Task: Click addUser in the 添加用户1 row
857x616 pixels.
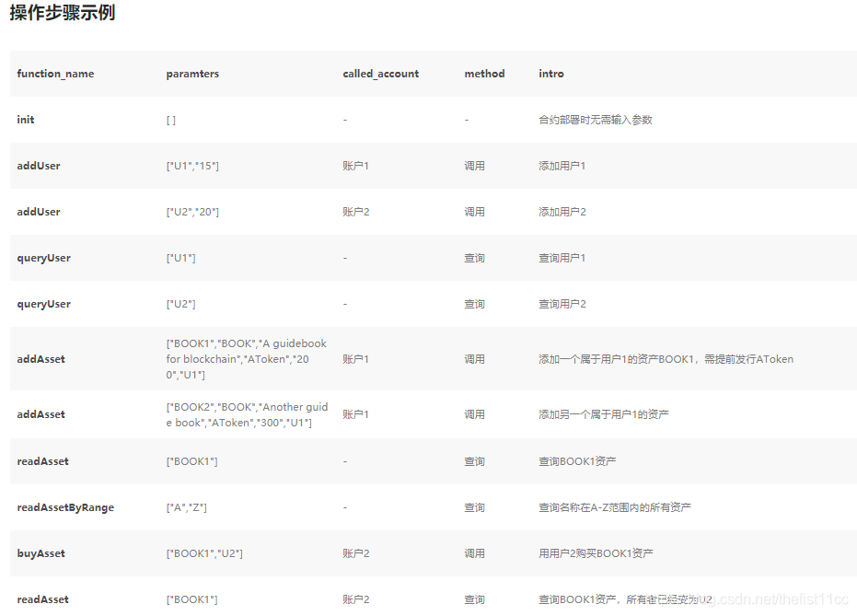Action: pyautogui.click(x=39, y=166)
